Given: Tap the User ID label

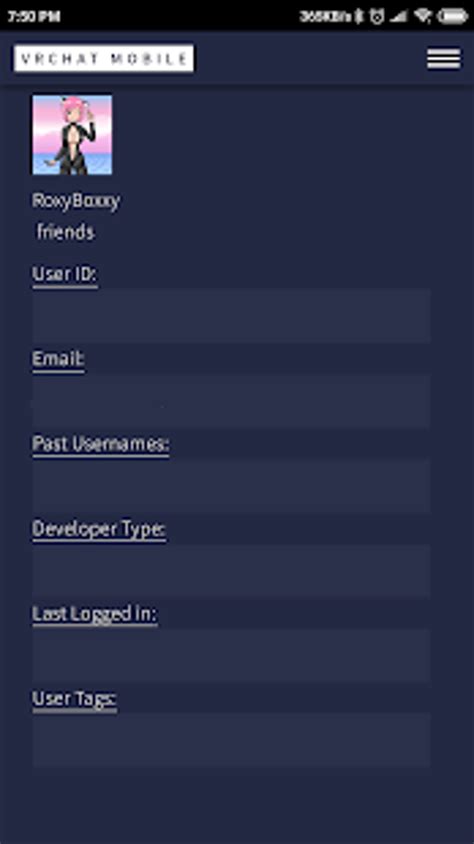Looking at the screenshot, I should (65, 274).
